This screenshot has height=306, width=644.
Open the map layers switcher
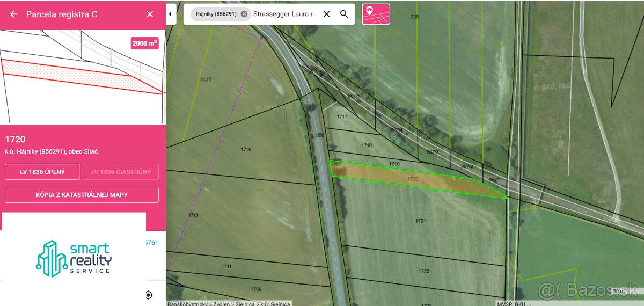pos(376,14)
